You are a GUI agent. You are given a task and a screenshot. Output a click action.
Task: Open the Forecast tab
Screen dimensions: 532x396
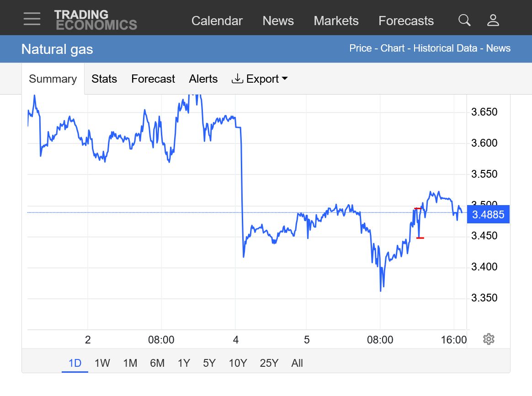[153, 79]
